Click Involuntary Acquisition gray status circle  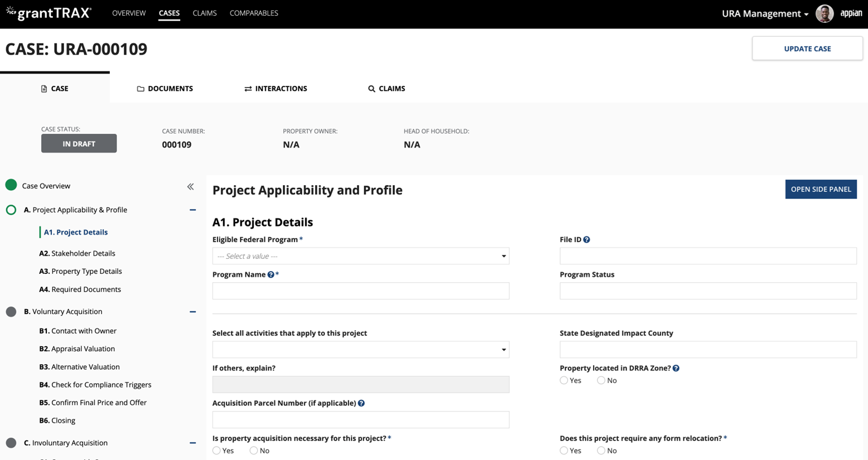pos(11,443)
